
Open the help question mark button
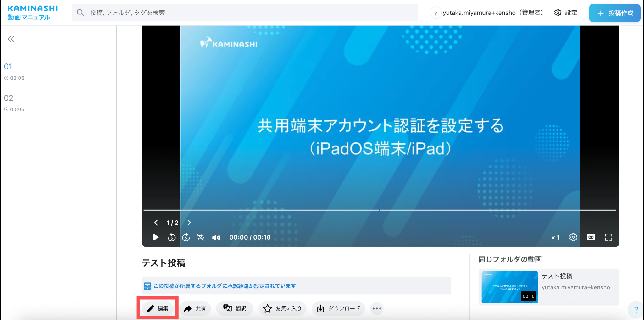636,310
